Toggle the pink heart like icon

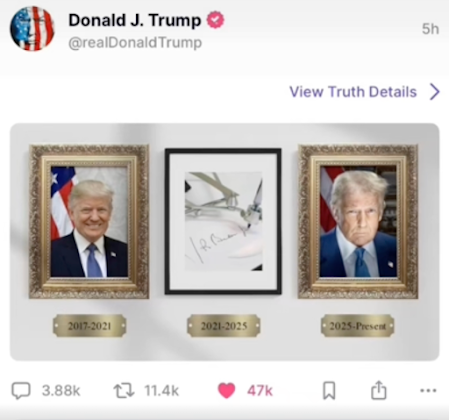227,390
